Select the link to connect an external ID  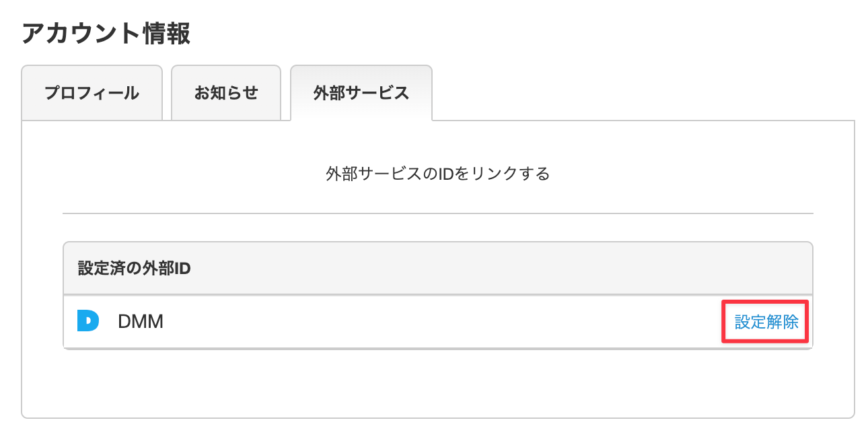pyautogui.click(x=437, y=173)
